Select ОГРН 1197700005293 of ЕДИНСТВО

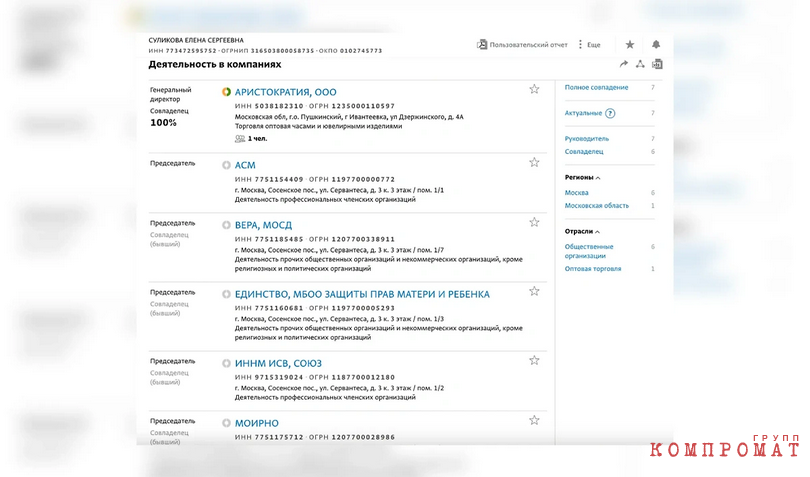pos(352,308)
